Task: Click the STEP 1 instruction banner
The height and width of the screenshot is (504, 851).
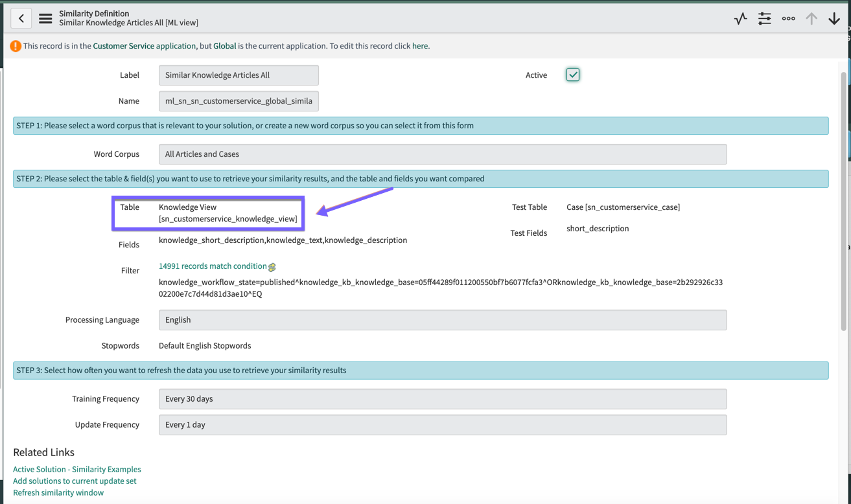Action: click(421, 126)
